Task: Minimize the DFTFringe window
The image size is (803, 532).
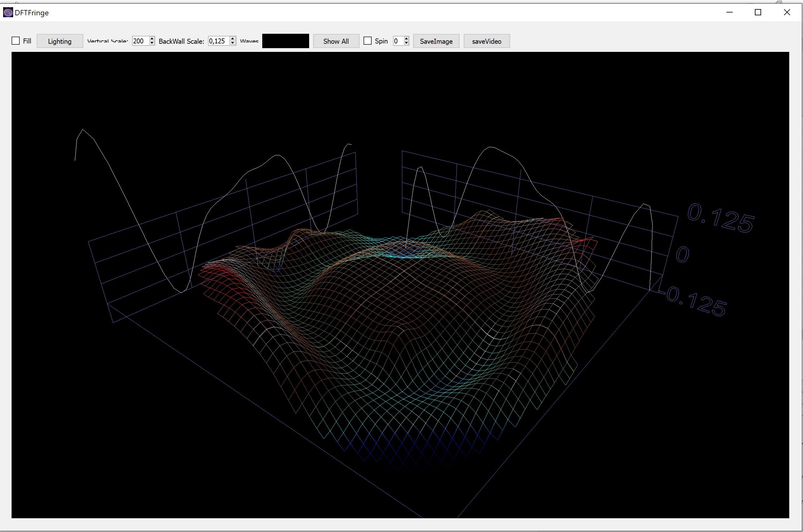Action: tap(729, 13)
